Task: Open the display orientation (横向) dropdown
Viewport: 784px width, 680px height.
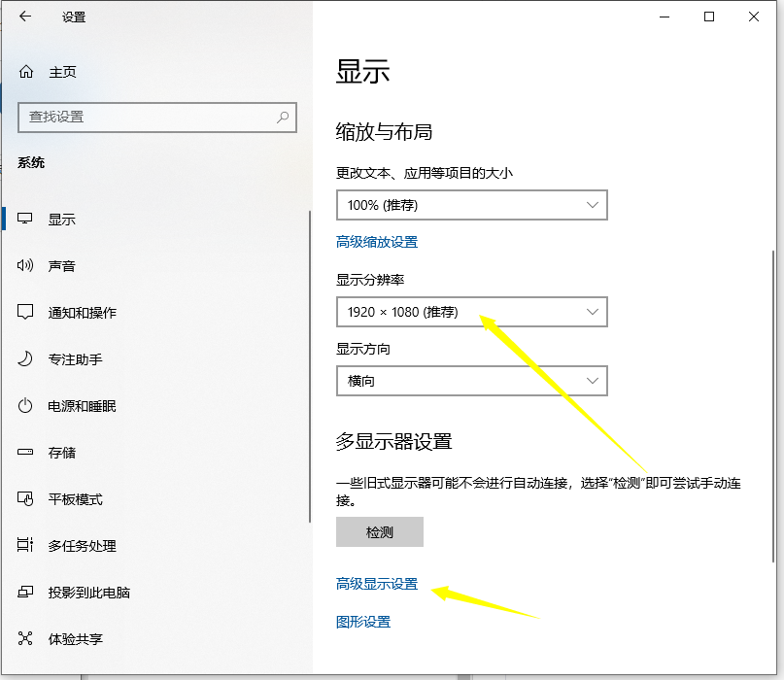Action: (471, 381)
